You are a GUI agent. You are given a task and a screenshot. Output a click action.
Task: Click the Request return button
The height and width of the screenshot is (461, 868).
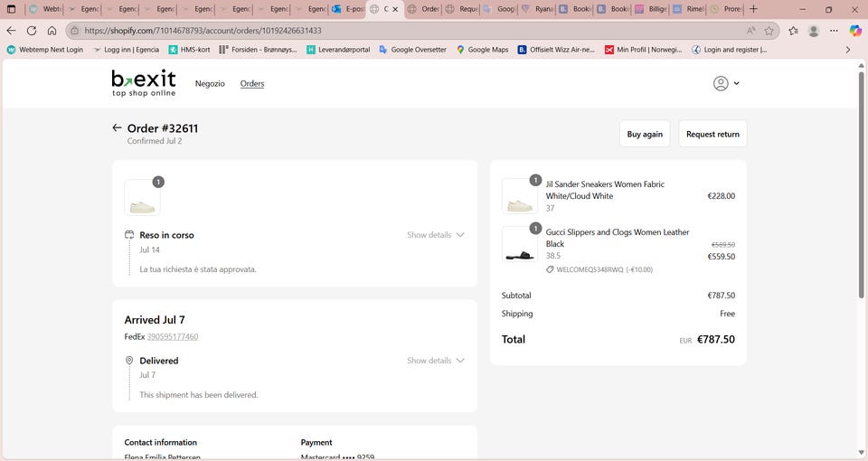(712, 134)
